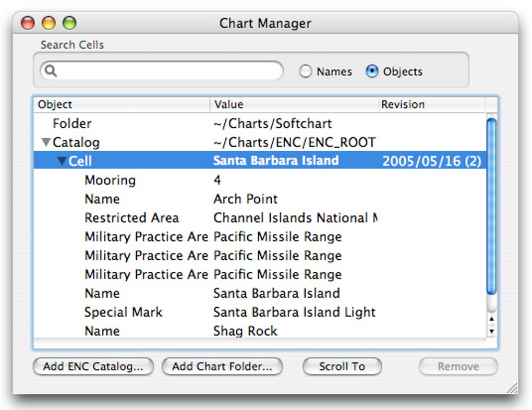Select the Names radio button
This screenshot has width=532, height=410.
(x=306, y=72)
